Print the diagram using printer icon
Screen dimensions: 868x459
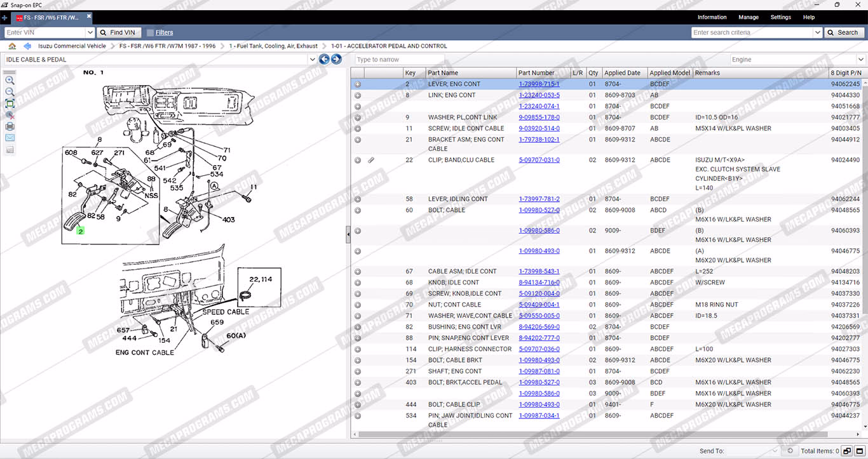point(10,126)
